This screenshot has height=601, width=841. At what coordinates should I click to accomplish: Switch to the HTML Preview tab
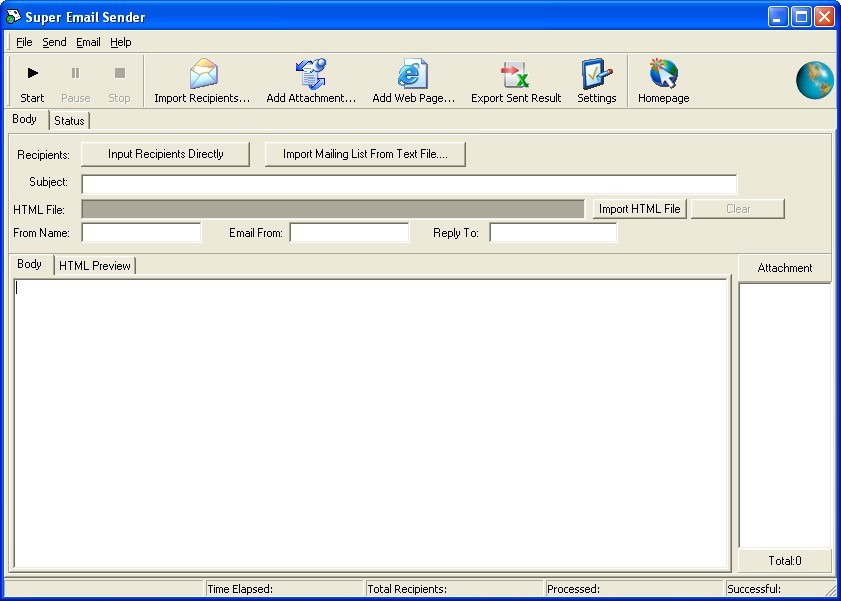coord(95,265)
